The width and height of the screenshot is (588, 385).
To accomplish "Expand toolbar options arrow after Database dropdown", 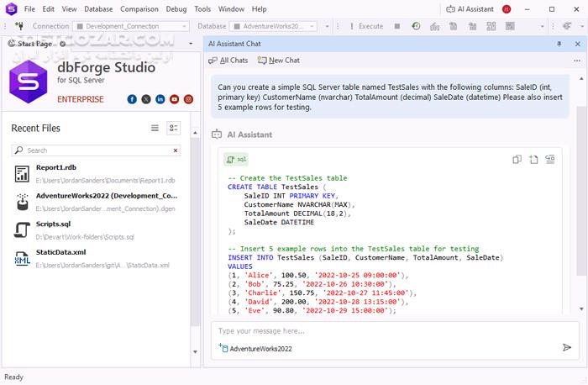I will 327,26.
